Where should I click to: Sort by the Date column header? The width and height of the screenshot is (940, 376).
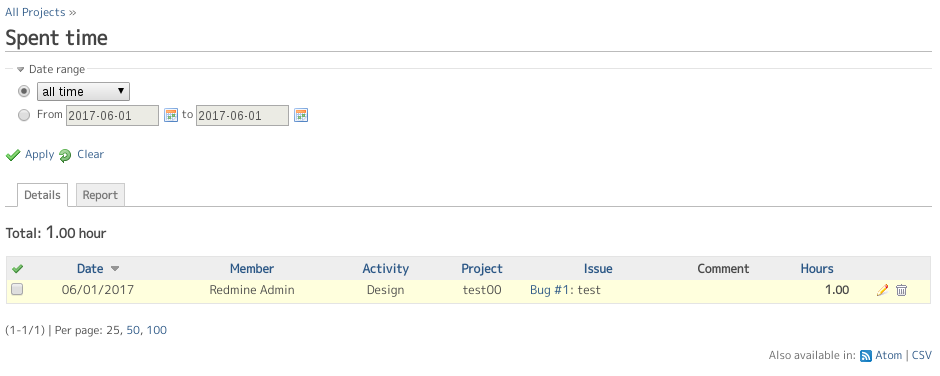(x=90, y=269)
